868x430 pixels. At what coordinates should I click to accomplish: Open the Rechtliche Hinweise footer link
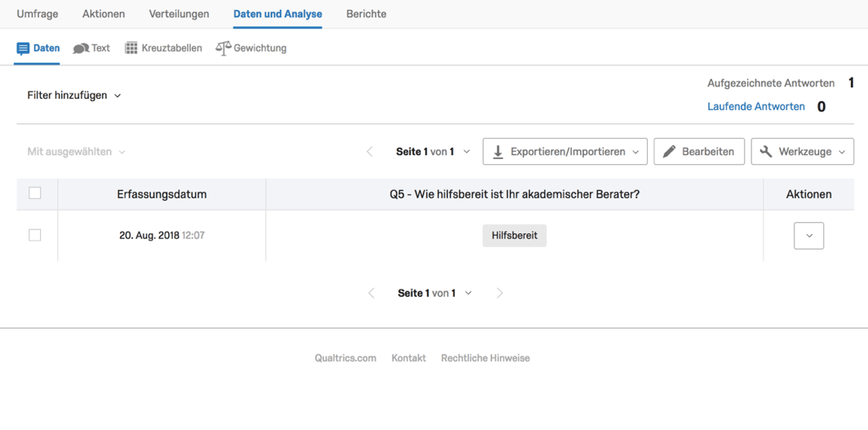click(485, 358)
